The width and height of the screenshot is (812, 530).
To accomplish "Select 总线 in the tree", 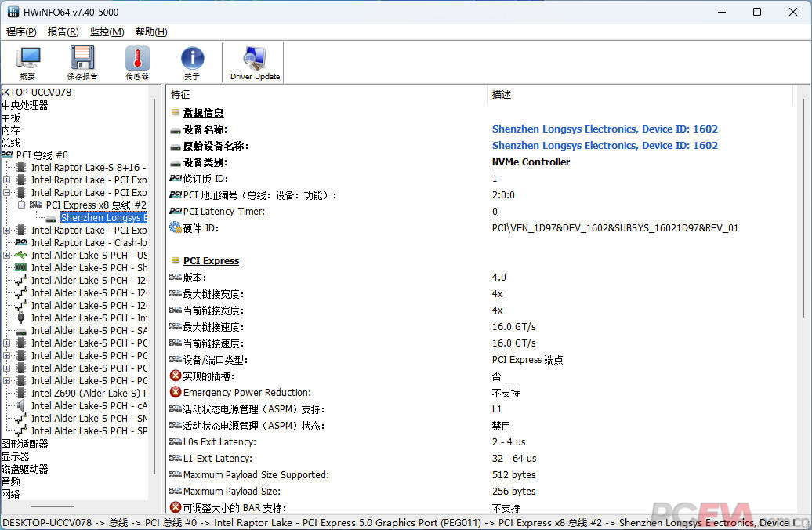I will [x=11, y=143].
